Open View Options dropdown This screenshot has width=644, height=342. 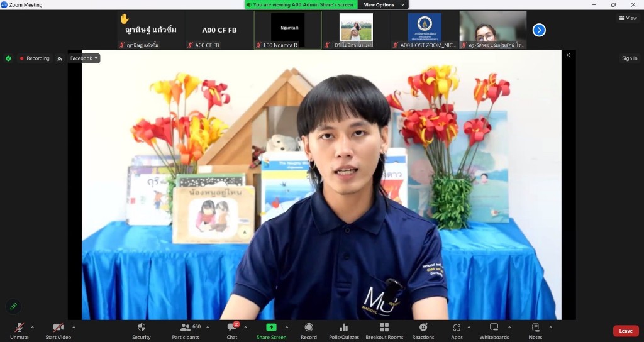[x=384, y=4]
